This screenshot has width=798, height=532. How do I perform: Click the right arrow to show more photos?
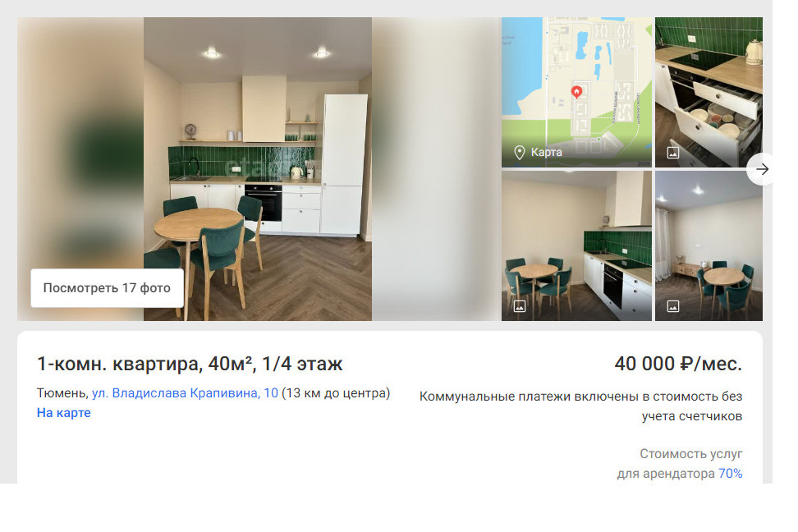click(761, 169)
